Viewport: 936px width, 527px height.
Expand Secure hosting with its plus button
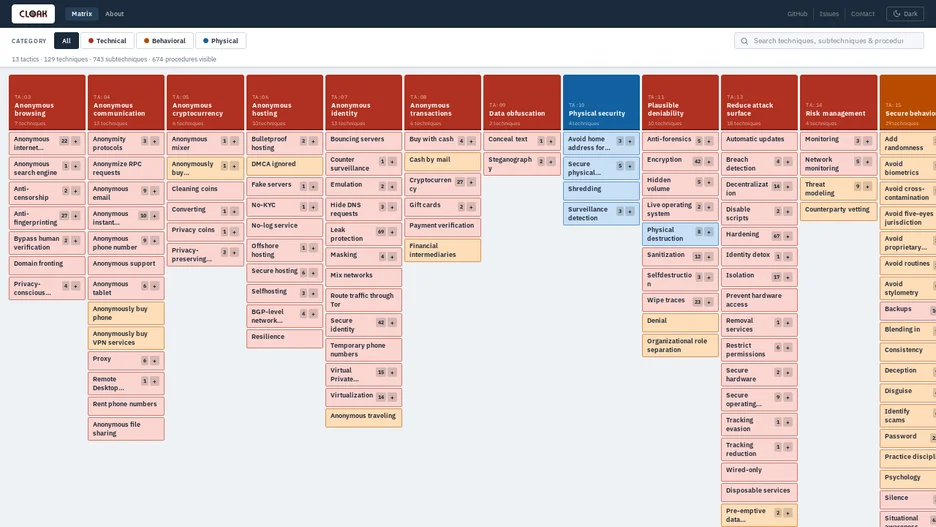(x=313, y=273)
